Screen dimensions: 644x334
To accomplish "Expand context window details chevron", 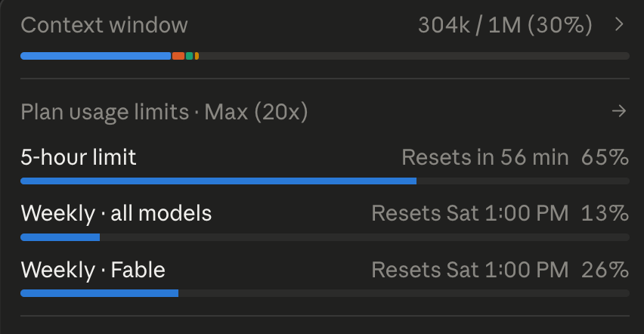I will [x=619, y=25].
